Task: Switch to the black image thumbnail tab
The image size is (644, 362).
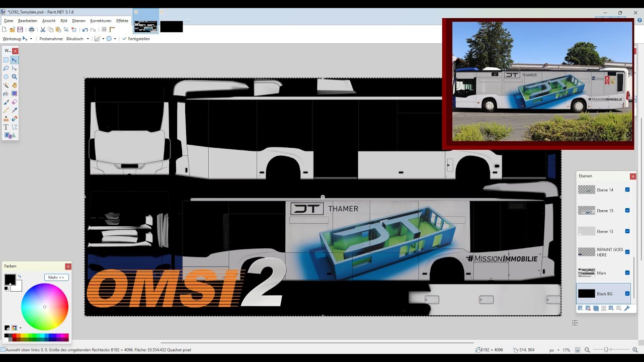Action: click(172, 27)
